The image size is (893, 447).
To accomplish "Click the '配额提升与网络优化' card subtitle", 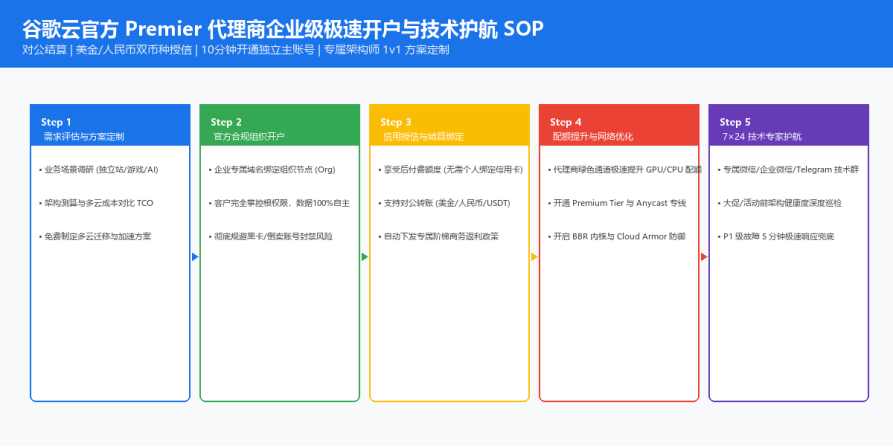I will click(x=593, y=137).
